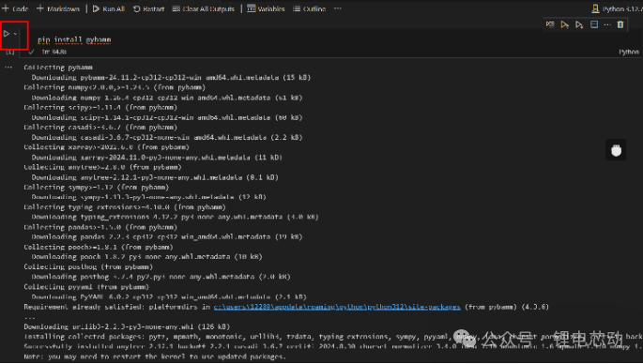Viewport: 643px width, 364px height.
Task: Delete the cell with trash icon
Action: click(x=620, y=24)
